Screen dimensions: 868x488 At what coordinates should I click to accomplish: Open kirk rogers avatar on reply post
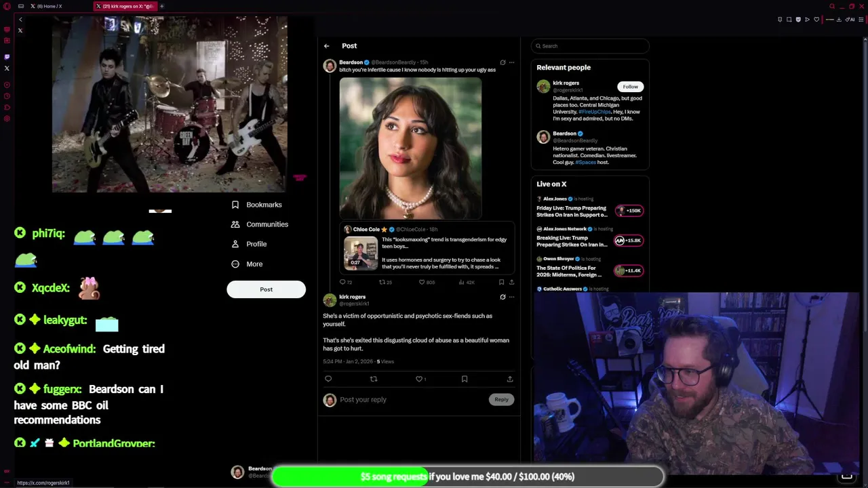[330, 300]
